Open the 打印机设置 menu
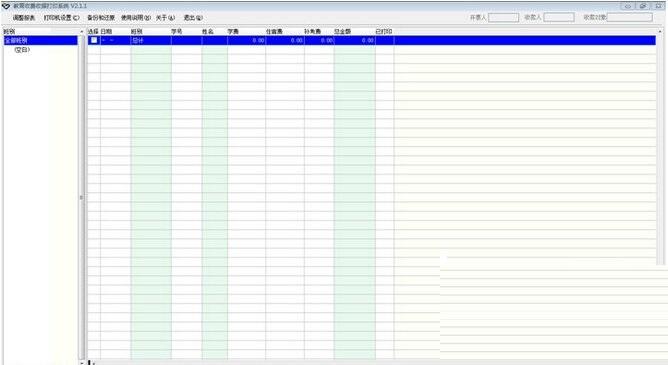This screenshot has width=668, height=365. pos(62,18)
